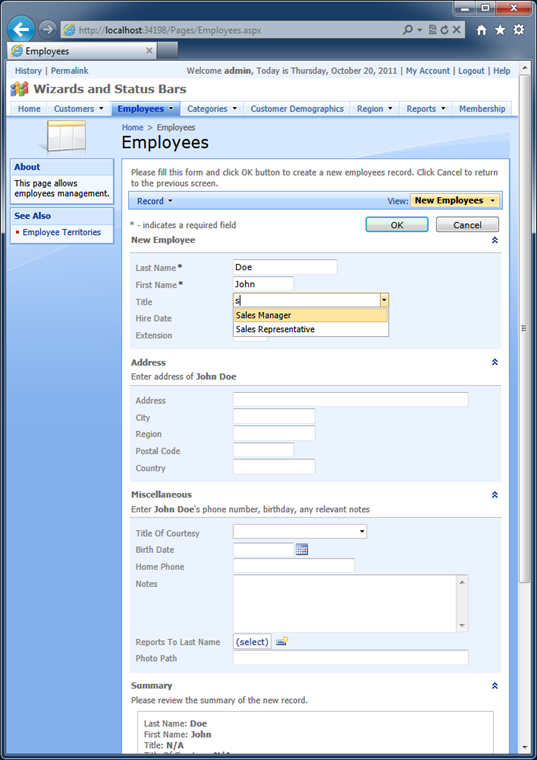
Task: Open the Record menu
Action: pos(155,201)
